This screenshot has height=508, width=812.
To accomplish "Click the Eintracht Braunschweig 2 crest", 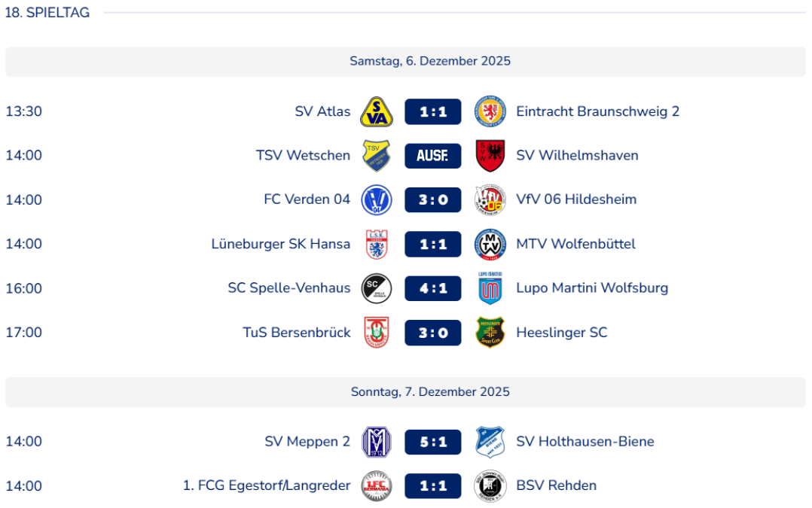I will point(490,111).
